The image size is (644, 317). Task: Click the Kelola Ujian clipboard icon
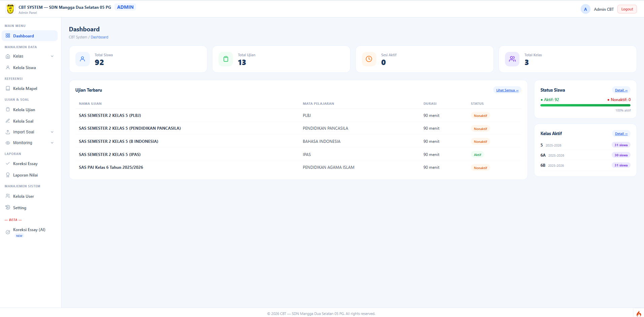point(8,110)
